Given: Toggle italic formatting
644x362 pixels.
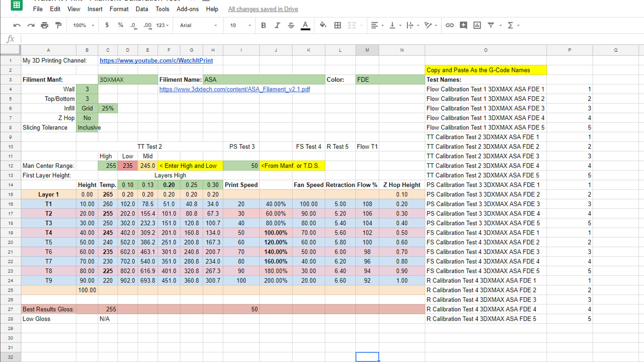Looking at the screenshot, I should (x=277, y=25).
